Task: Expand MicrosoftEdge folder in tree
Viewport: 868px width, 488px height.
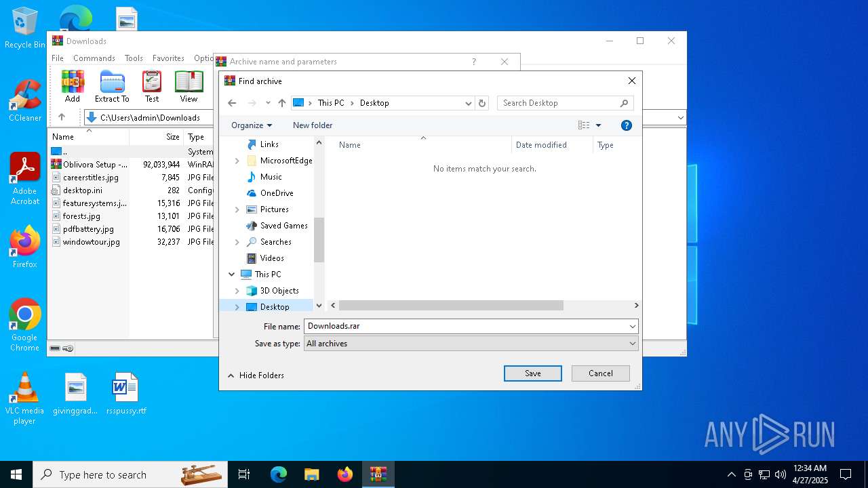Action: click(x=237, y=161)
